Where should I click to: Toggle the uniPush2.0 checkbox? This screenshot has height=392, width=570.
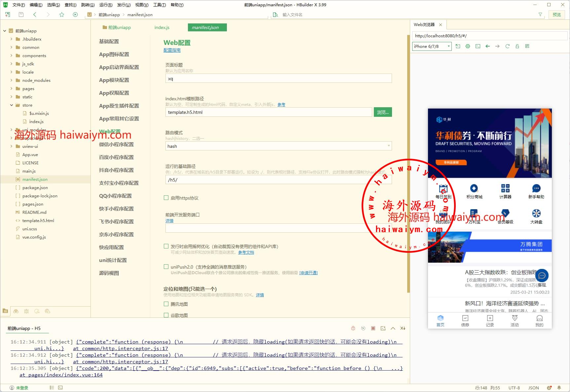click(x=166, y=267)
